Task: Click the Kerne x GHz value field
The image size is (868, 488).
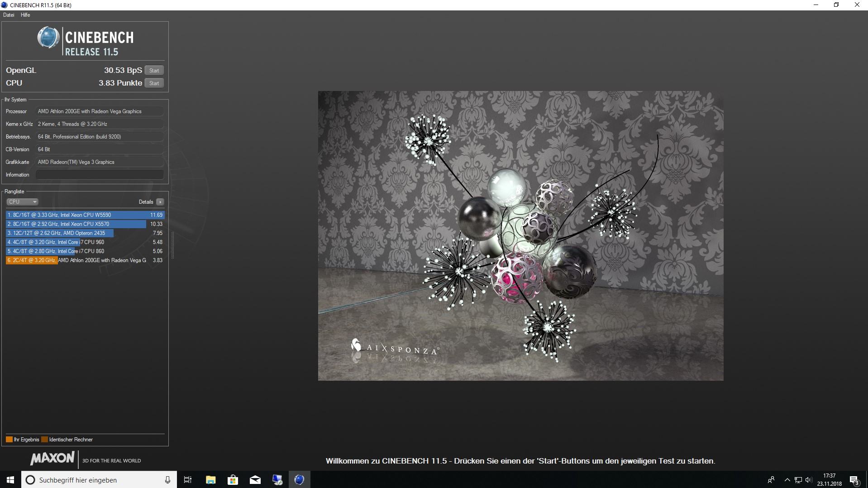Action: pos(100,124)
